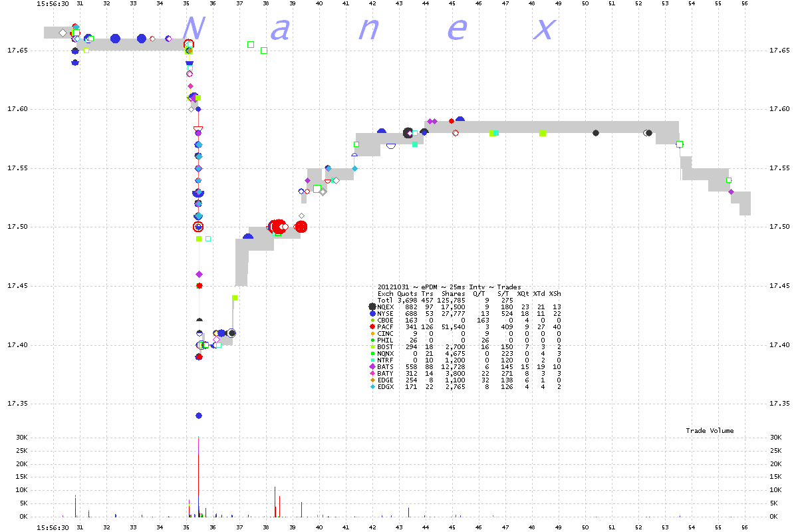Select the 'Trade Volume' label

(x=710, y=431)
